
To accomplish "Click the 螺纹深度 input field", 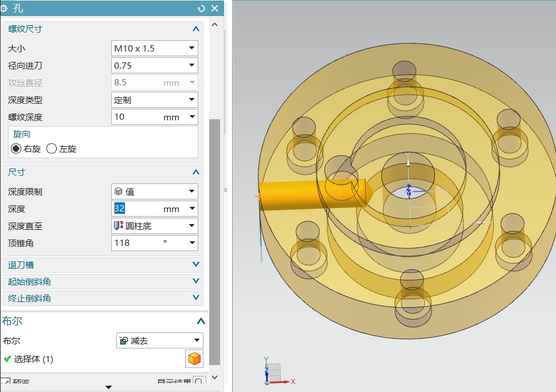I will (x=138, y=117).
